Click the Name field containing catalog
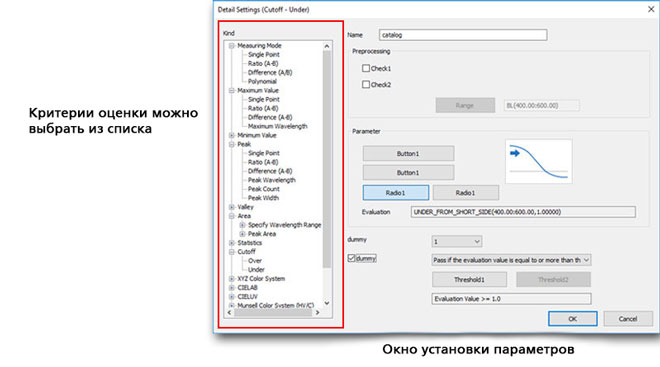Viewport: 660px width, 367px height. [463, 35]
